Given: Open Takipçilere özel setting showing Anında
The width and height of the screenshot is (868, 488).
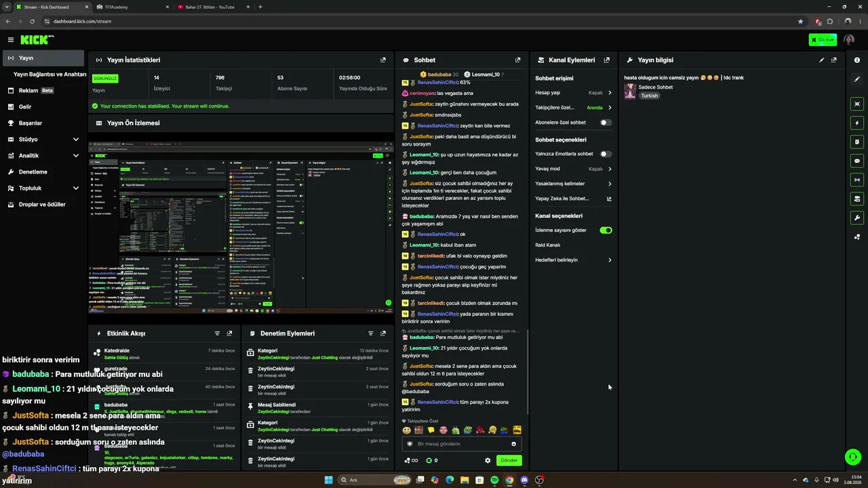Looking at the screenshot, I should pos(574,108).
